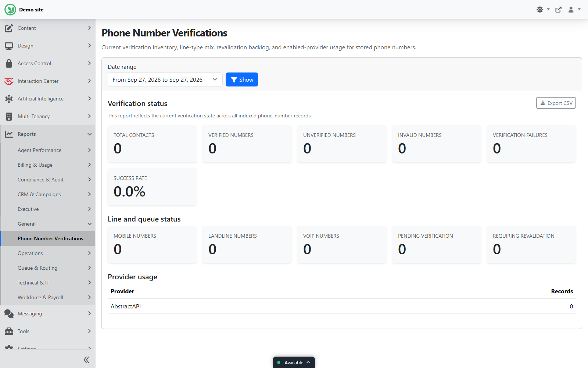
Task: Click the Content pencil icon
Action: click(x=9, y=28)
